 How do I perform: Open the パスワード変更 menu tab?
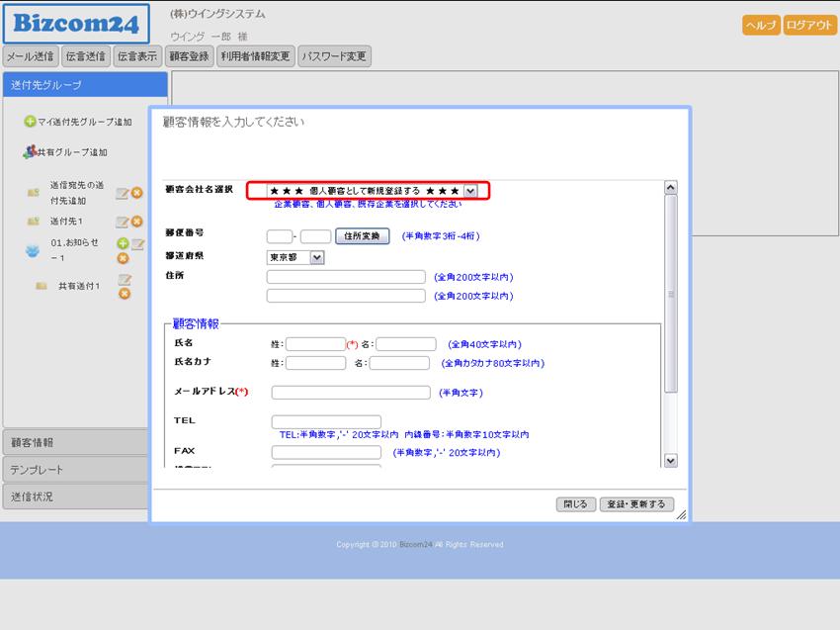(334, 56)
